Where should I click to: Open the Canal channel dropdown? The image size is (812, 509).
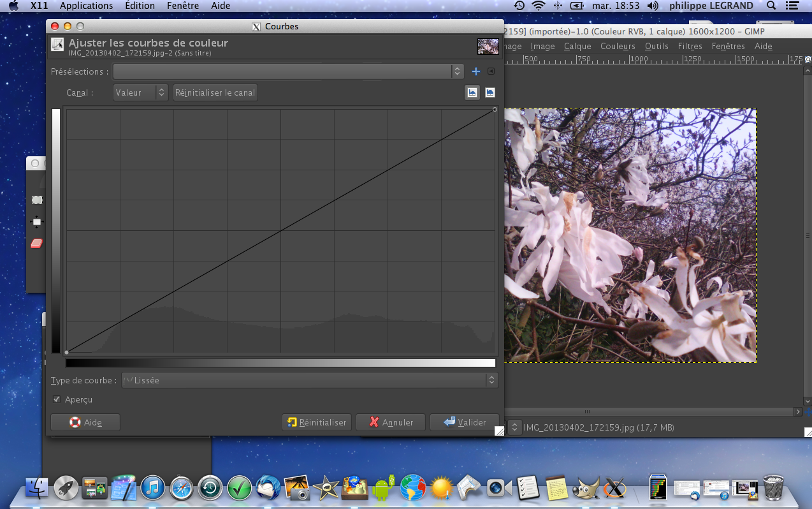(x=140, y=92)
